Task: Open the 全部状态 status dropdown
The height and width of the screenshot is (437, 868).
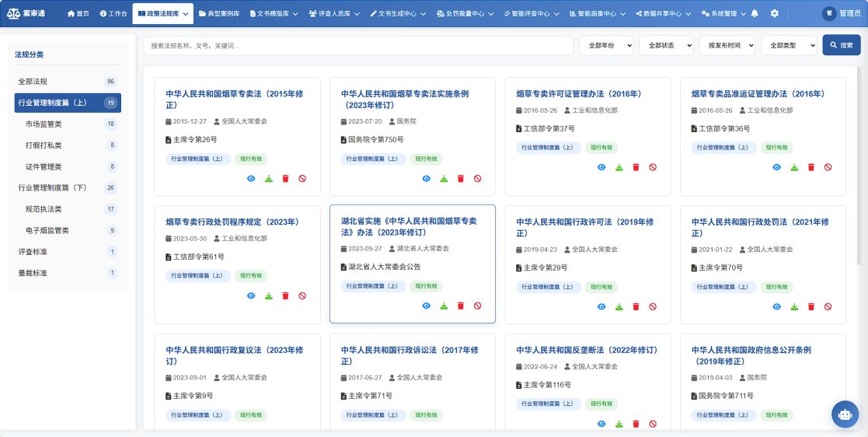Action: 666,46
